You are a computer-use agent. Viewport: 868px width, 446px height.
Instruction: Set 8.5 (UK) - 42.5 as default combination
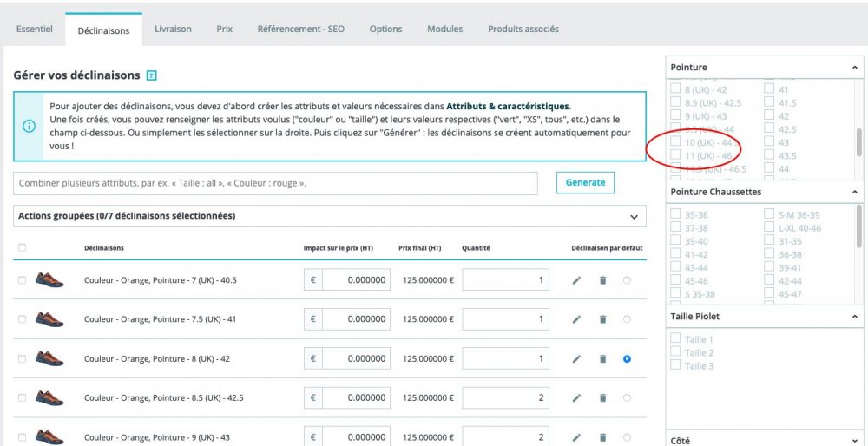click(627, 398)
